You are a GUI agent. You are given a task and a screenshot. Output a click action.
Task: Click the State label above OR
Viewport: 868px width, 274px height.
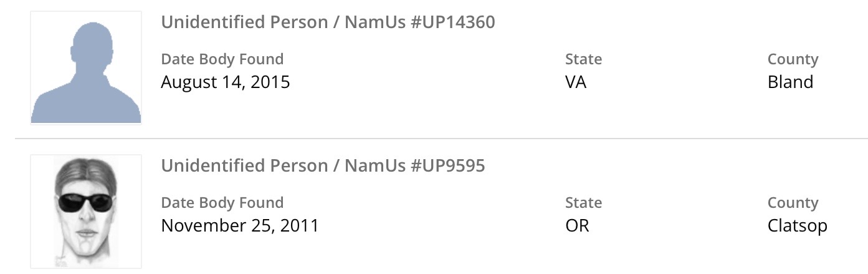click(583, 203)
